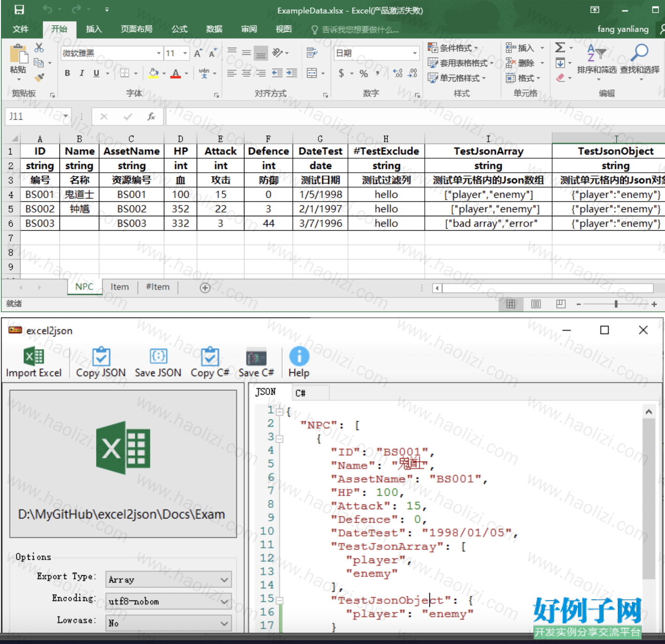Open the Encoding dropdown set to utf8-nobom

click(169, 601)
